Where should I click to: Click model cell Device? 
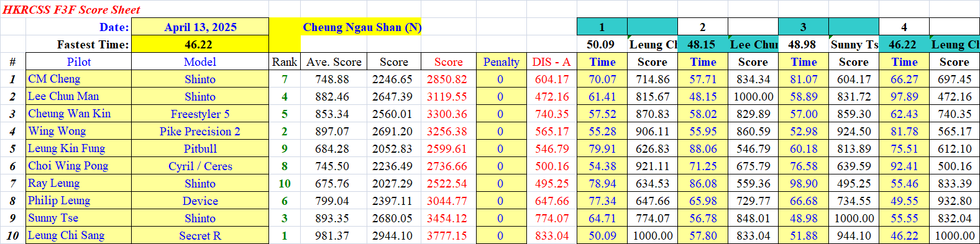tap(200, 201)
